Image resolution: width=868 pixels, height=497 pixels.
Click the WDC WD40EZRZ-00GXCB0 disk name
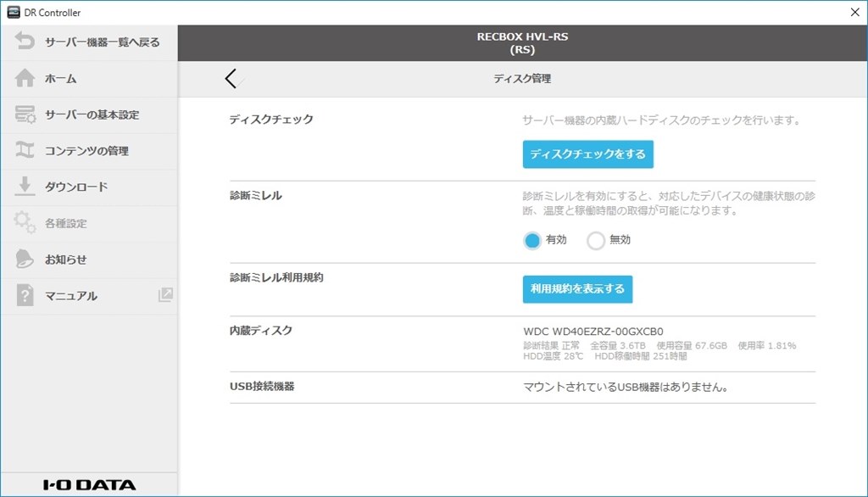click(593, 332)
